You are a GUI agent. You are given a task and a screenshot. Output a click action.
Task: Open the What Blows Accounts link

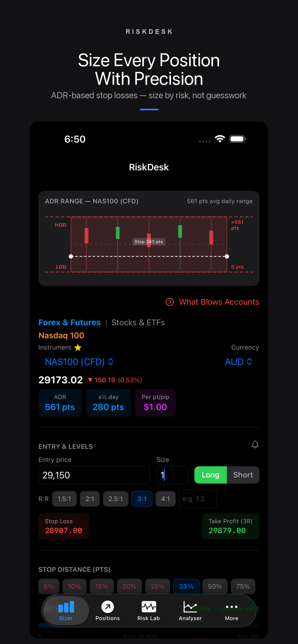click(219, 302)
